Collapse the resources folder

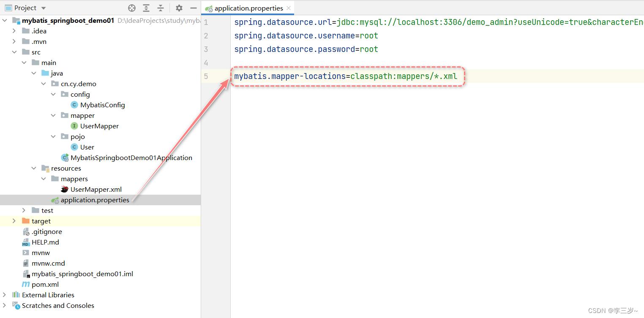[x=34, y=168]
